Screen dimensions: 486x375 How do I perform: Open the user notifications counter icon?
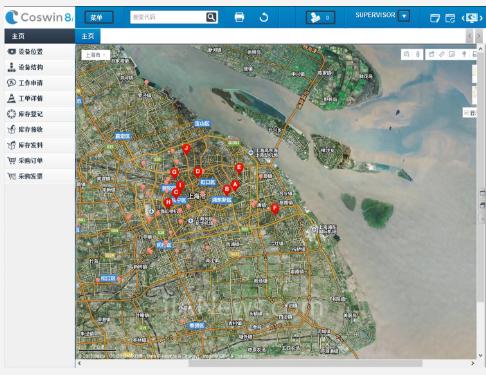click(320, 17)
